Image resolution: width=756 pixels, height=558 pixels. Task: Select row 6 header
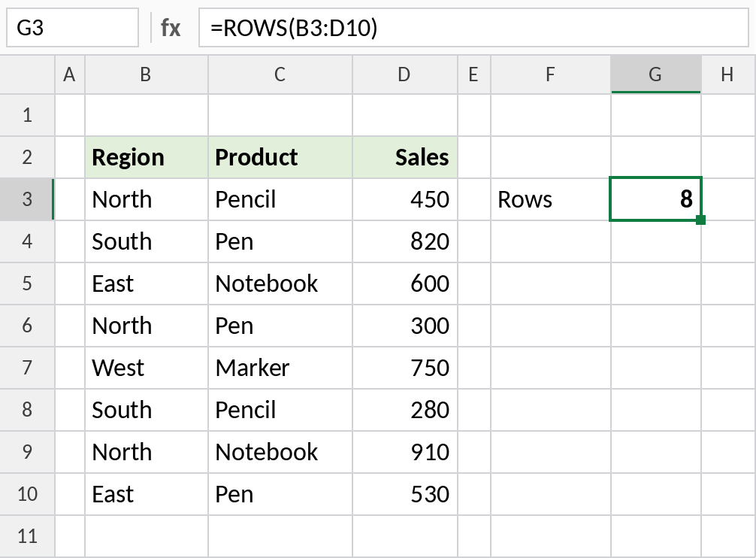click(27, 326)
